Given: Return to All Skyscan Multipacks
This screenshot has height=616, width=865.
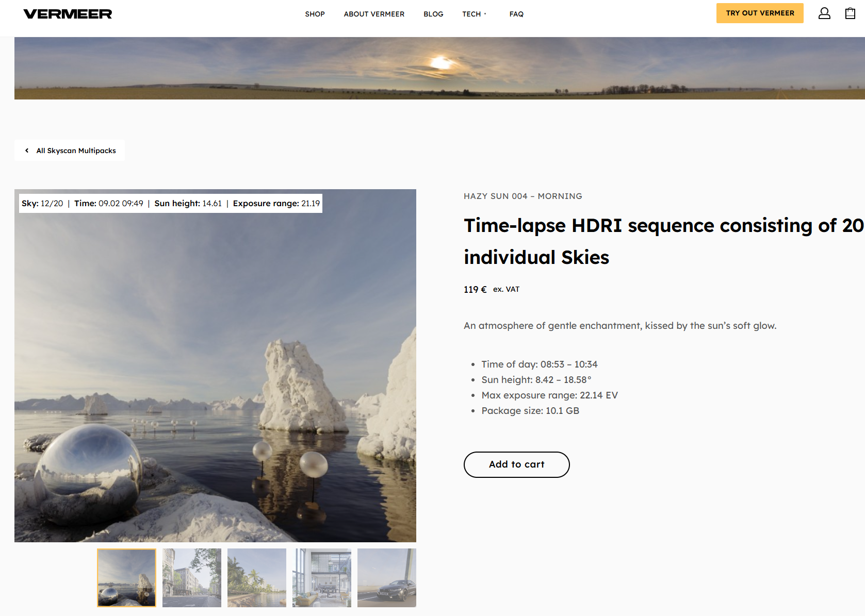Looking at the screenshot, I should (x=76, y=151).
